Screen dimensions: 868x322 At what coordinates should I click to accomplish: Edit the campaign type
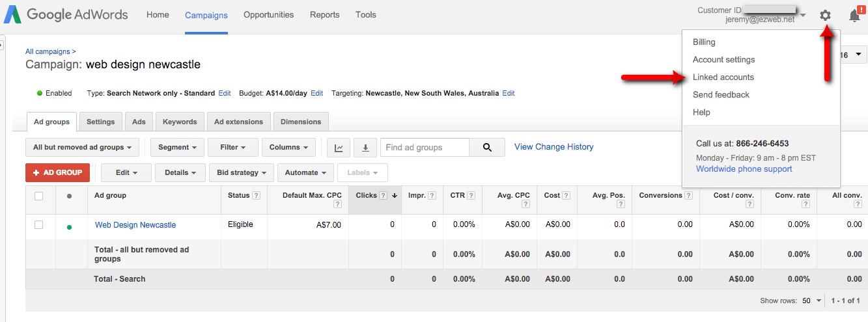pyautogui.click(x=225, y=94)
